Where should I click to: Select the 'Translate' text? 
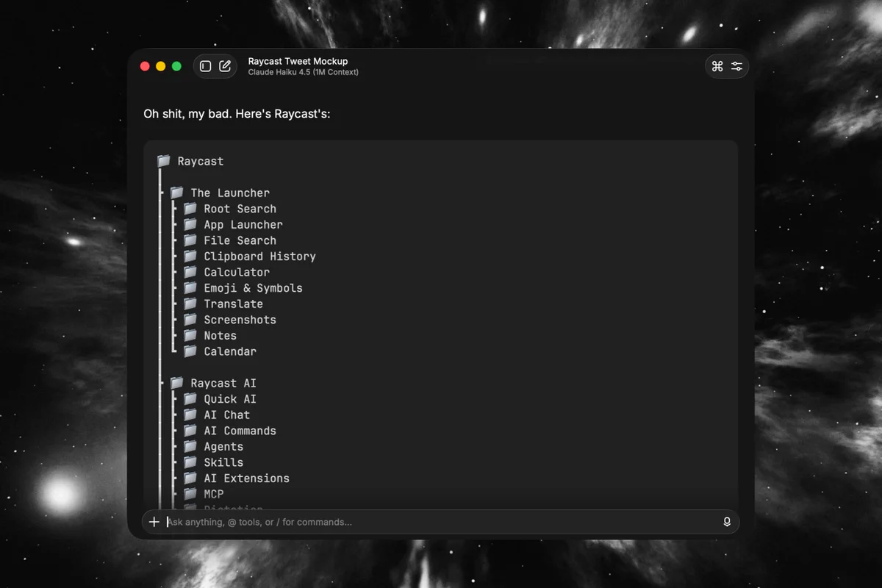pyautogui.click(x=234, y=304)
